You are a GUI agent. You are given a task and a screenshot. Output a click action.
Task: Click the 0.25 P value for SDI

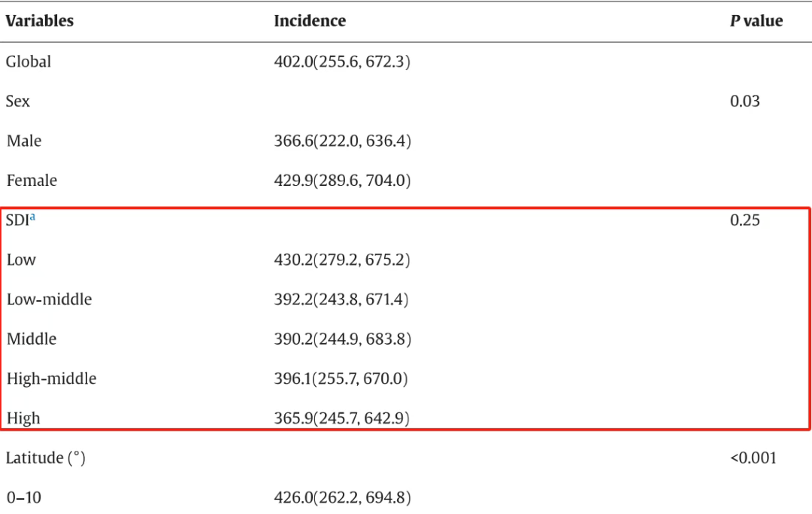(x=744, y=220)
